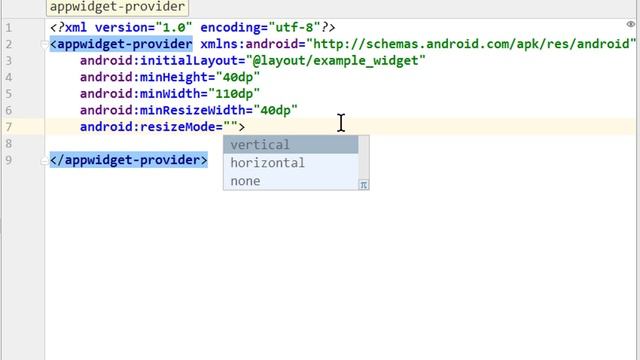Collapse the appwidget-provider opening tag fold

point(44,44)
